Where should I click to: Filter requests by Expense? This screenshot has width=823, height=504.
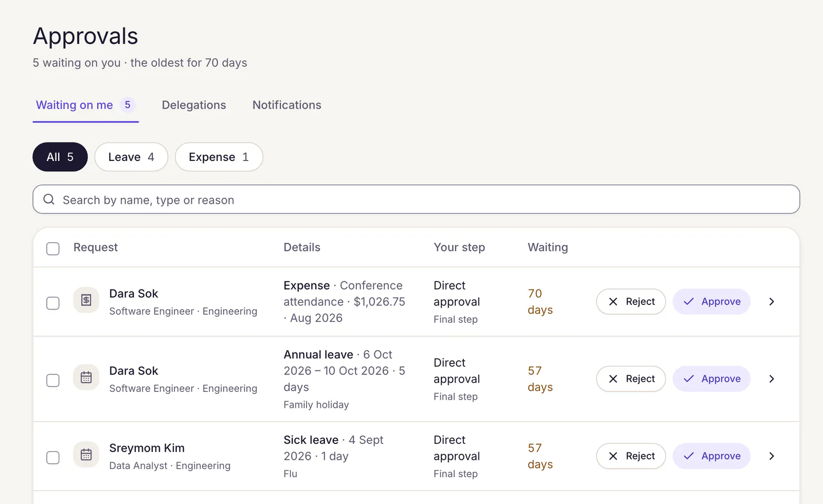point(219,157)
